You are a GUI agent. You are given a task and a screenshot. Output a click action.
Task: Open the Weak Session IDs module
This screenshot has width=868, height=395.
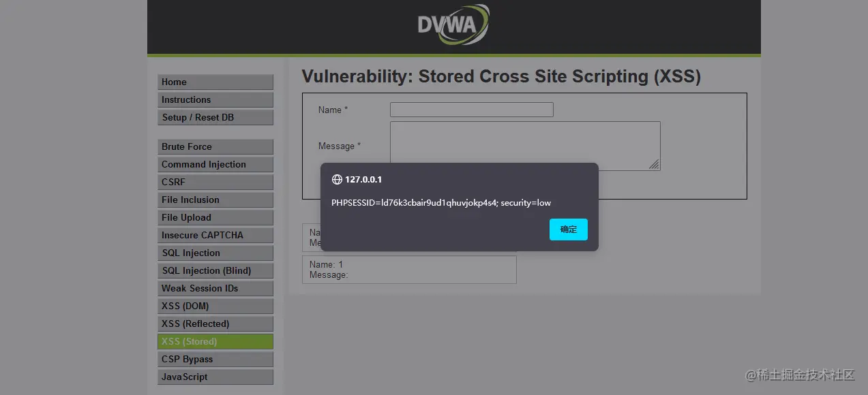point(215,288)
